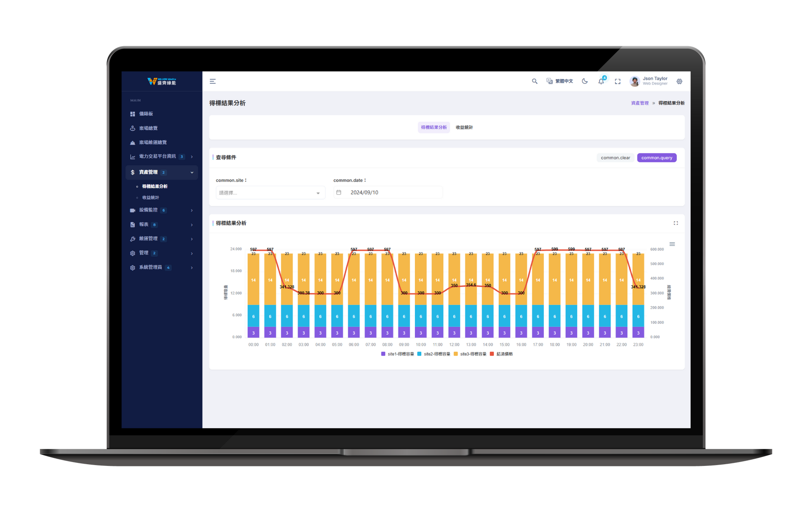Open notifications bell icon
Image resolution: width=812 pixels, height=509 pixels.
[601, 81]
